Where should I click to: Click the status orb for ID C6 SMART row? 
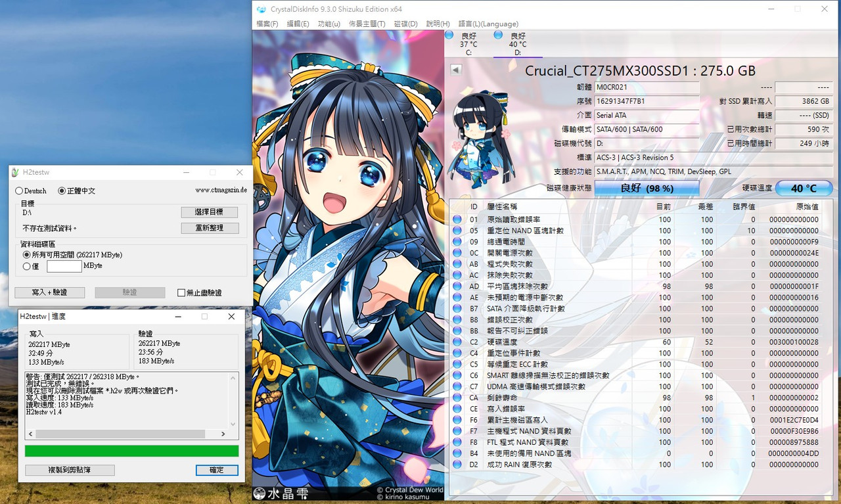point(457,375)
